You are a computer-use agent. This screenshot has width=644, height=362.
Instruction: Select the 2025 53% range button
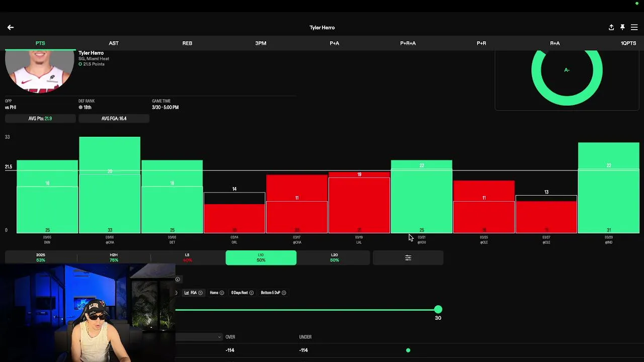point(41,258)
